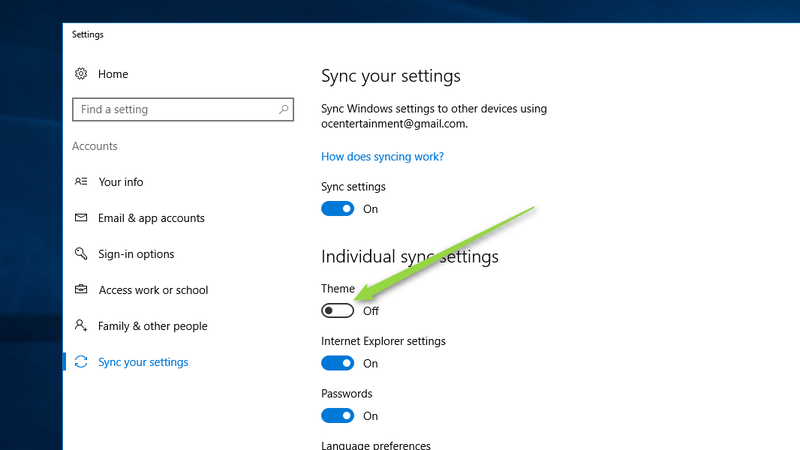The width and height of the screenshot is (800, 450).
Task: Open the Your info page
Action: tap(120, 182)
